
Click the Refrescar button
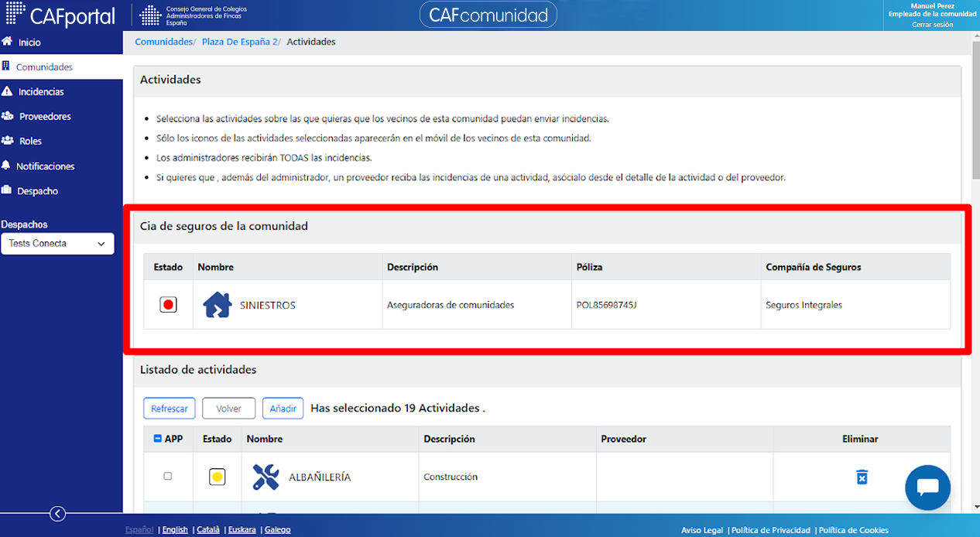tap(170, 409)
